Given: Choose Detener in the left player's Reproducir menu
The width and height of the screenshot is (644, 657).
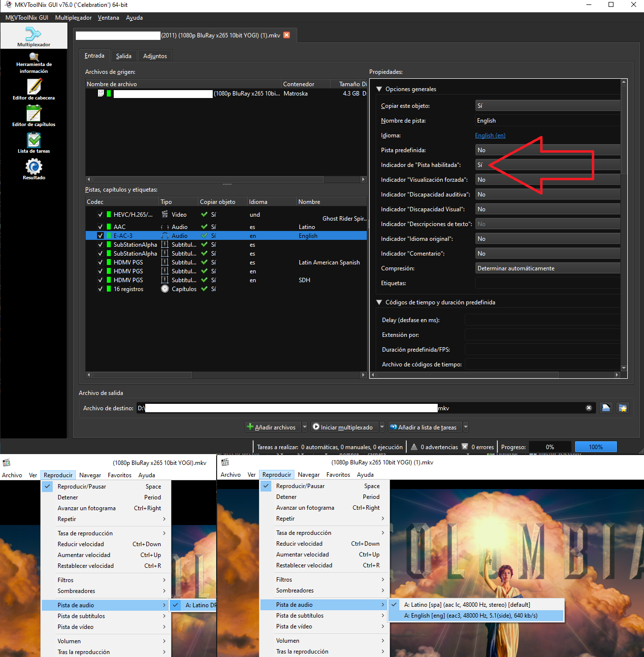Looking at the screenshot, I should tap(106, 497).
